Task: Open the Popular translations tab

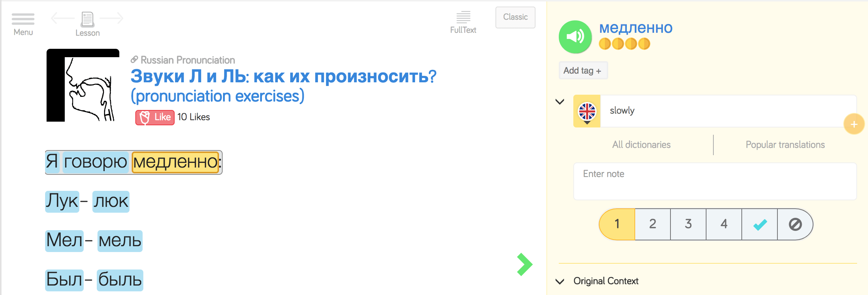Action: coord(785,145)
